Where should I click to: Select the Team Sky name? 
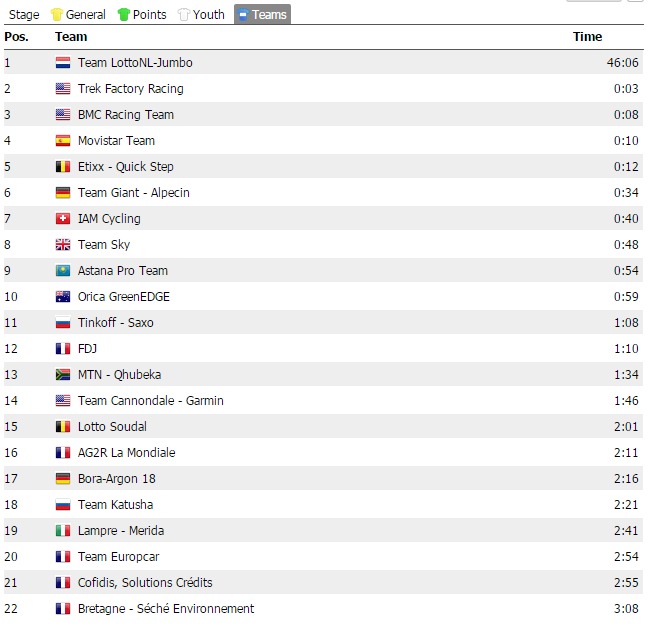[x=104, y=245]
